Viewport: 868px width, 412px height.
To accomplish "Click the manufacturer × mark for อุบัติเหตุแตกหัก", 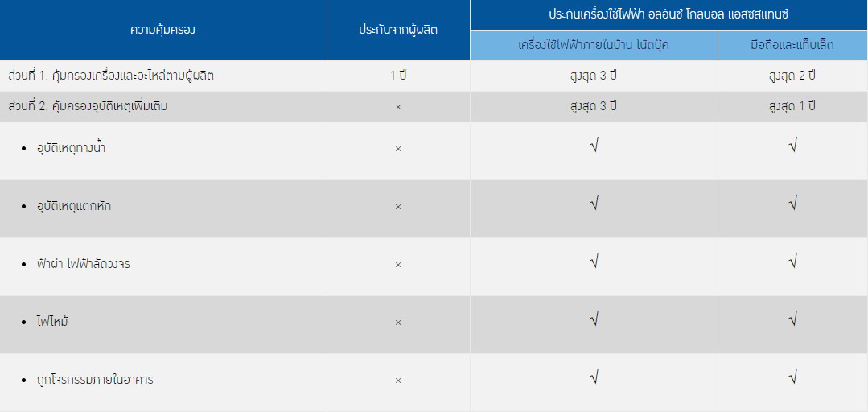I will (398, 207).
